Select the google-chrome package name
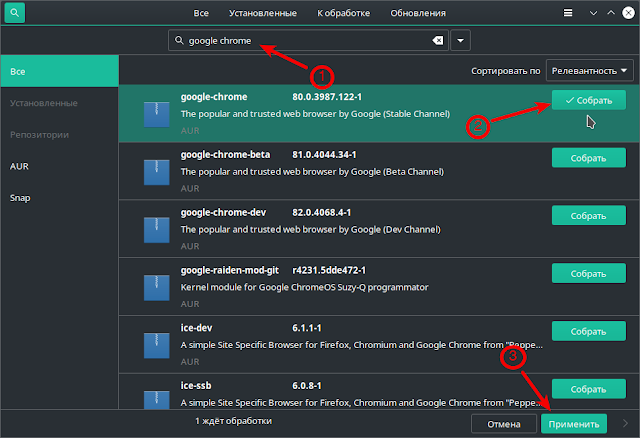Image resolution: width=640 pixels, height=438 pixels. coord(214,97)
